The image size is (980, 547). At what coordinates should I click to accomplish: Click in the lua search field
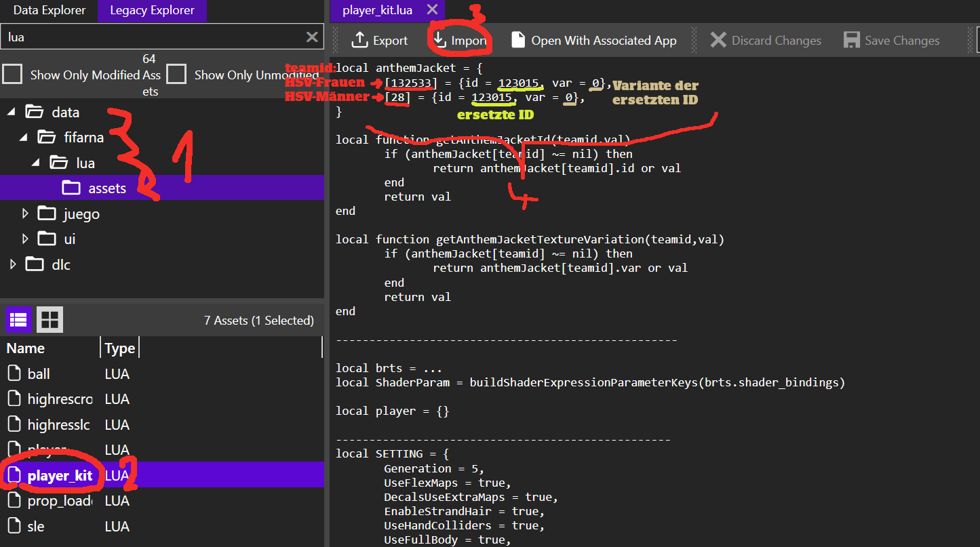click(149, 37)
